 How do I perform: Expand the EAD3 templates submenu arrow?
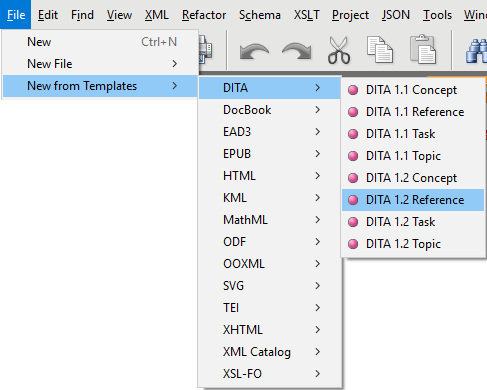click(x=318, y=132)
